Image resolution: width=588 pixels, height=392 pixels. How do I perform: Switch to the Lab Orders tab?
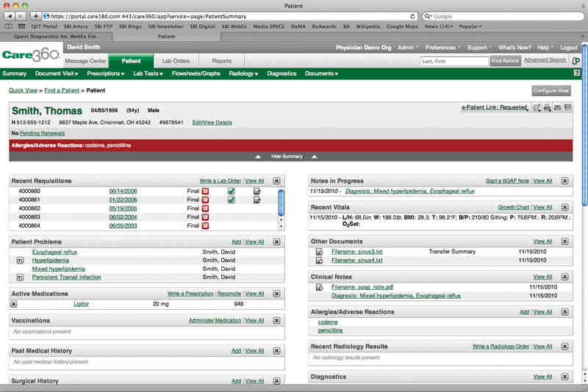pyautogui.click(x=176, y=61)
